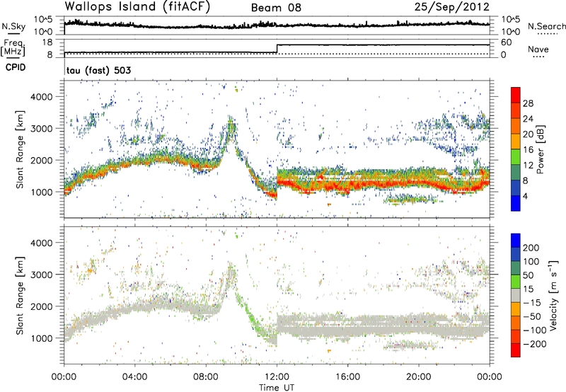The image size is (566, 392).
Task: Click the '1000' tick in the Velocity panel
Action: pyautogui.click(x=41, y=338)
